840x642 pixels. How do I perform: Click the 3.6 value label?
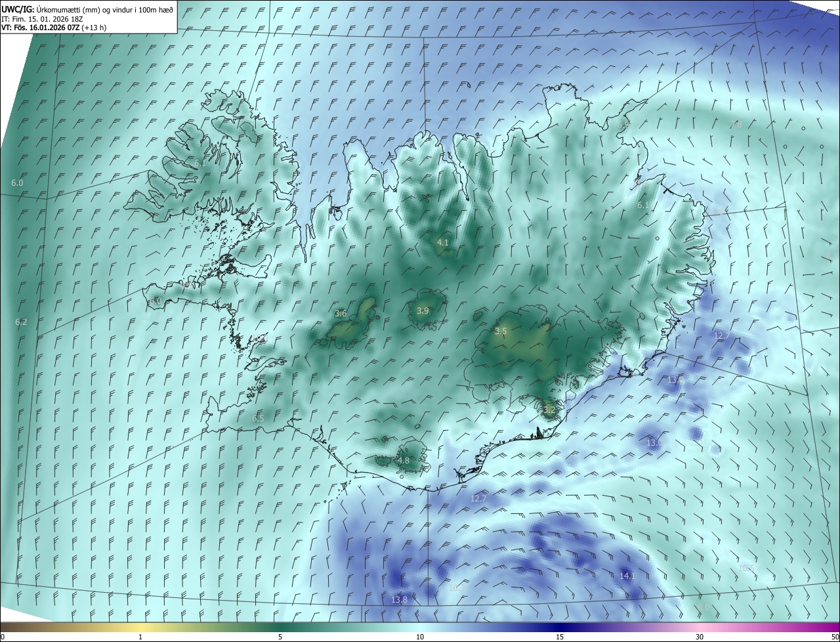(341, 314)
